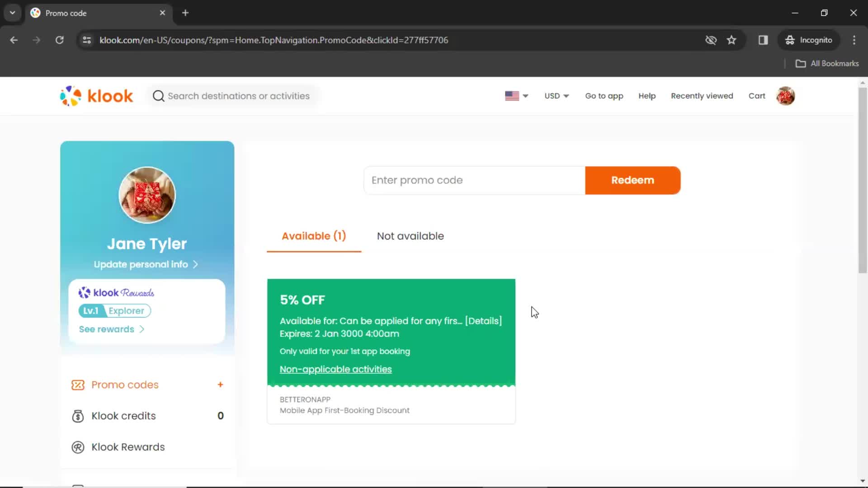
Task: Click the site information icon in address bar
Action: coord(87,40)
